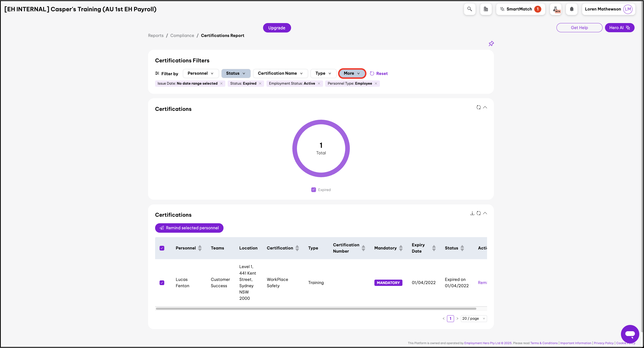This screenshot has width=644, height=348.
Task: Open the chat support bubble
Action: coord(630,334)
